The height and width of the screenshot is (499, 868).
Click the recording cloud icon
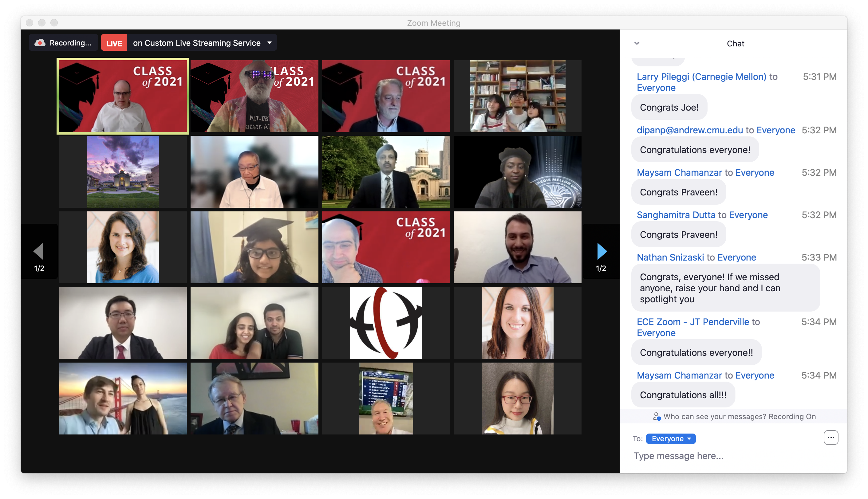[40, 43]
